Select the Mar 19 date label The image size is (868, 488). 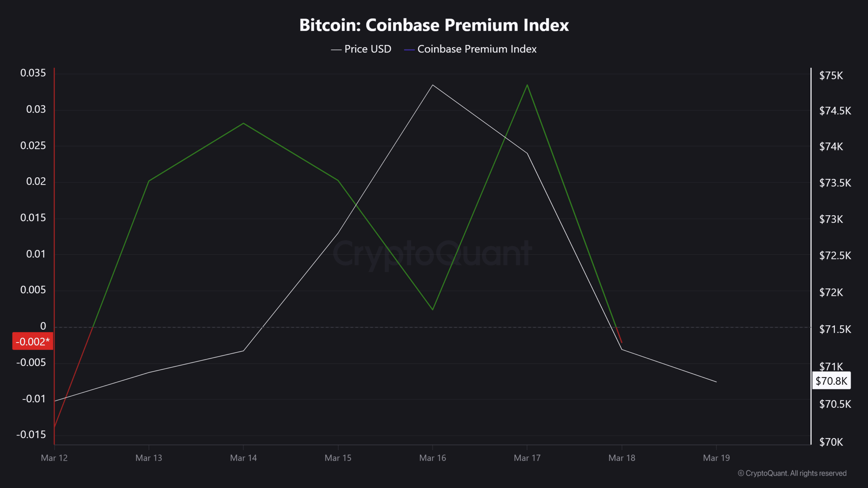716,458
